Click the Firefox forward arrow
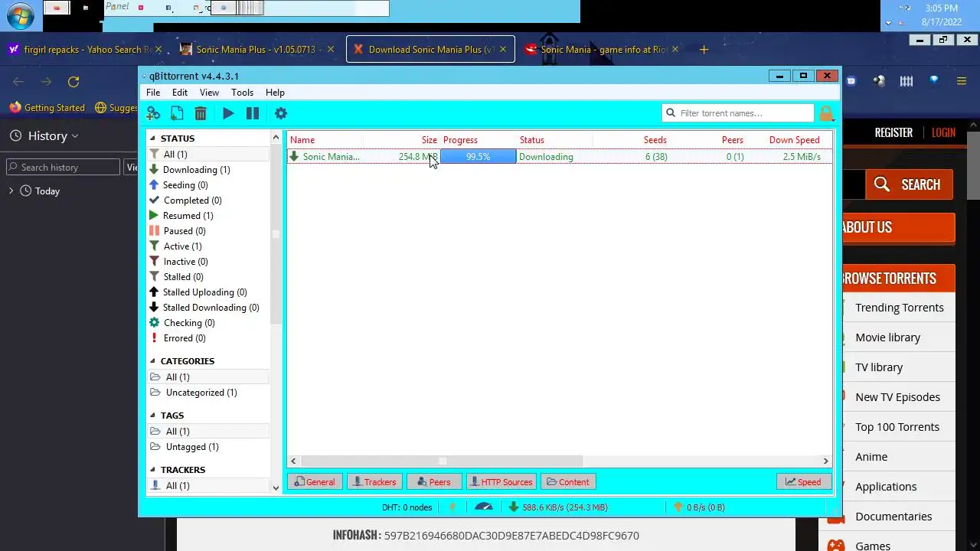980x551 pixels. pyautogui.click(x=46, y=81)
